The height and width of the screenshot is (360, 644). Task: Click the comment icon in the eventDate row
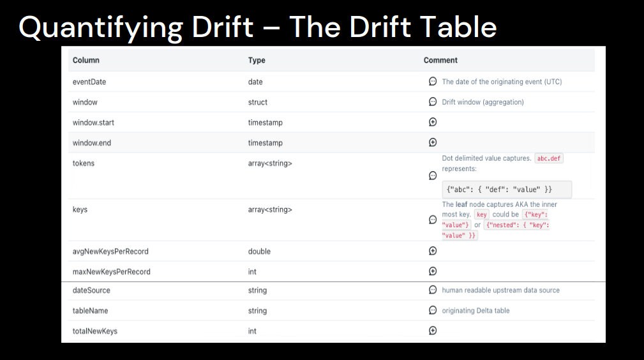pyautogui.click(x=433, y=81)
